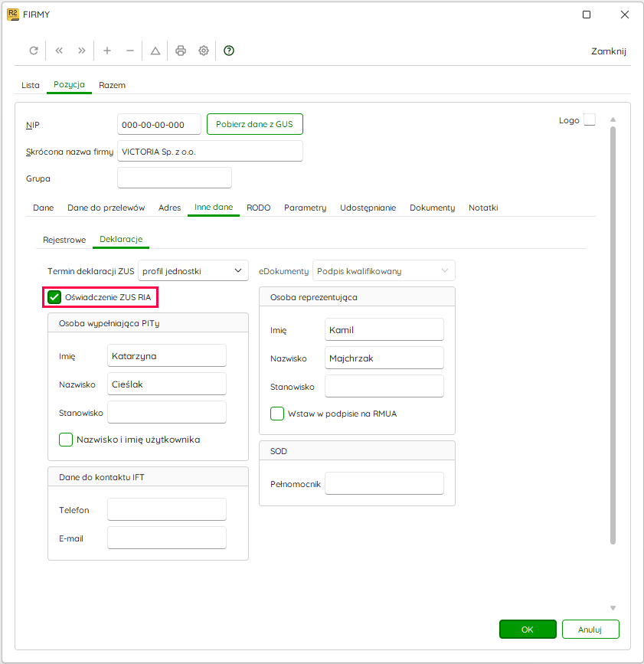Click the E-mail input field

[167, 538]
